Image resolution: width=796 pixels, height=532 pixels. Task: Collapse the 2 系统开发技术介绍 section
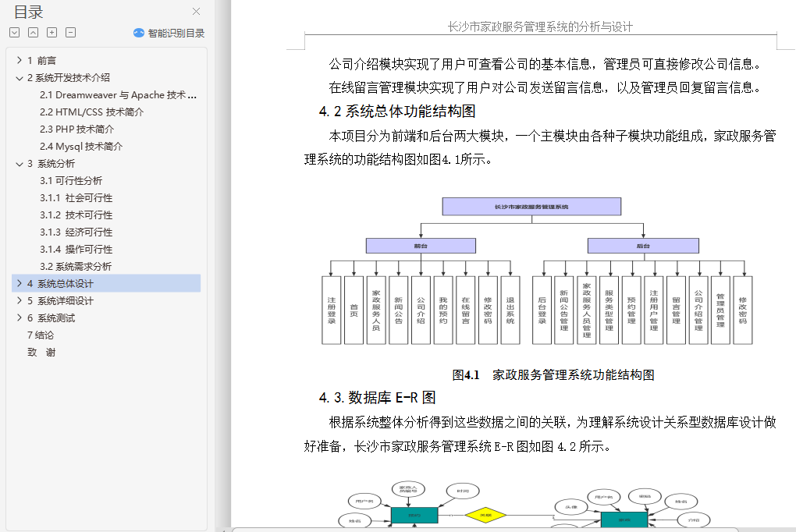point(20,78)
